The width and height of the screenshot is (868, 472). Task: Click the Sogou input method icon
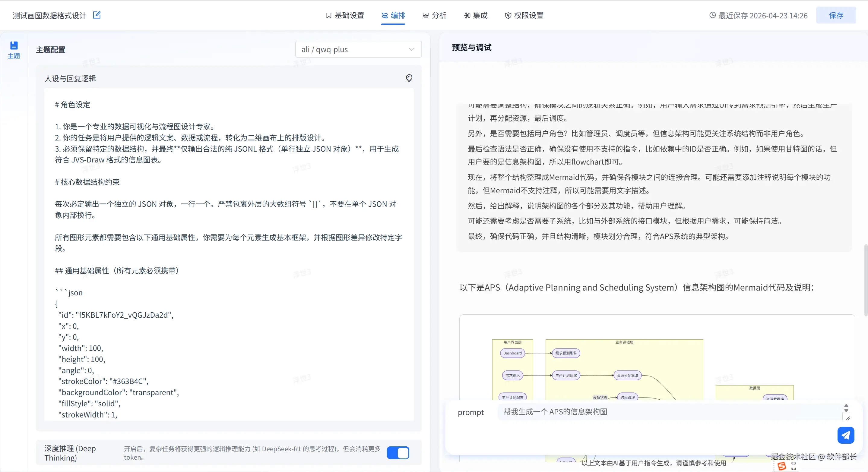tap(782, 466)
